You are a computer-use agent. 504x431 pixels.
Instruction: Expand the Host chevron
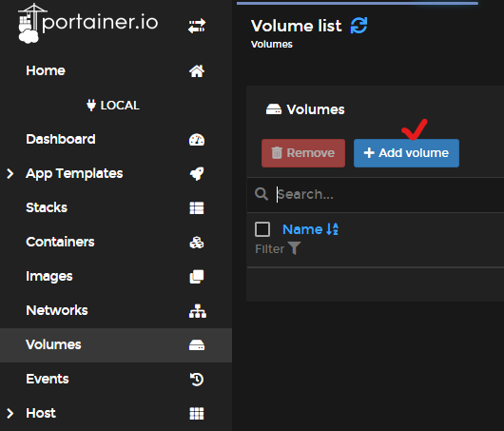pos(10,413)
